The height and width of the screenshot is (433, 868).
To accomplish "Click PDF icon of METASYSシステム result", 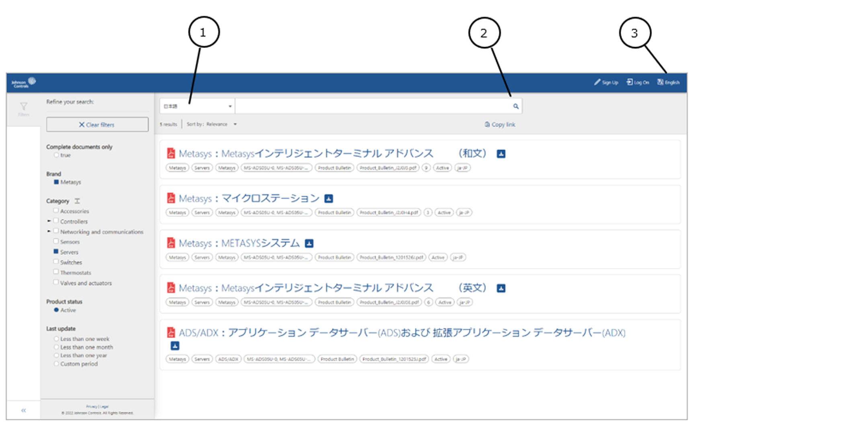I will (x=171, y=243).
